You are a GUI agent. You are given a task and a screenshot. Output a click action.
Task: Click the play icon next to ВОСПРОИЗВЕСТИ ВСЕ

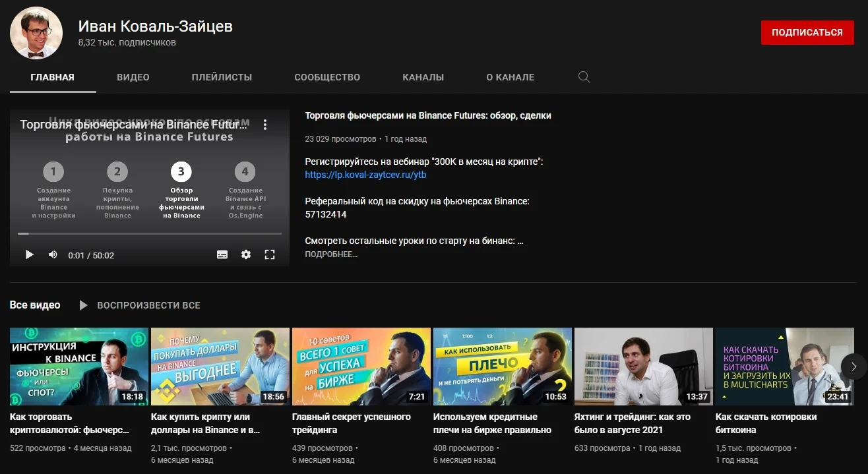coord(83,305)
